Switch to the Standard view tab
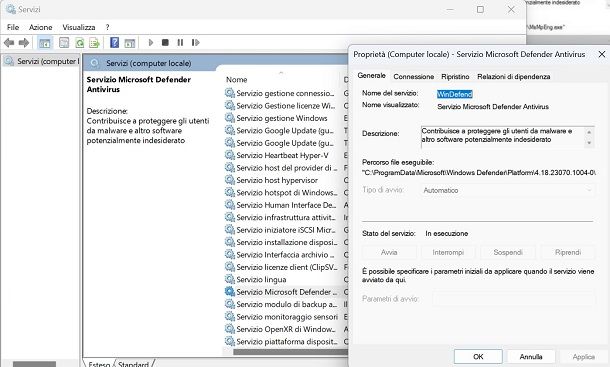This screenshot has width=610, height=367. (x=133, y=364)
